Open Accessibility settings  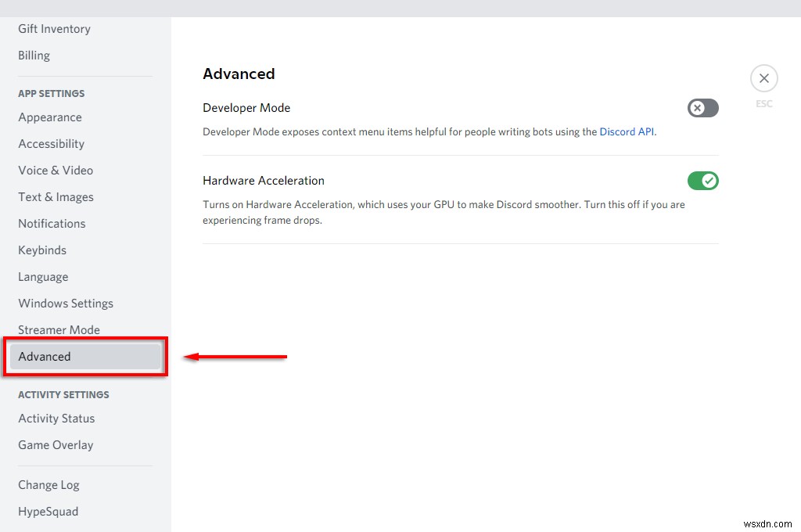click(x=51, y=144)
